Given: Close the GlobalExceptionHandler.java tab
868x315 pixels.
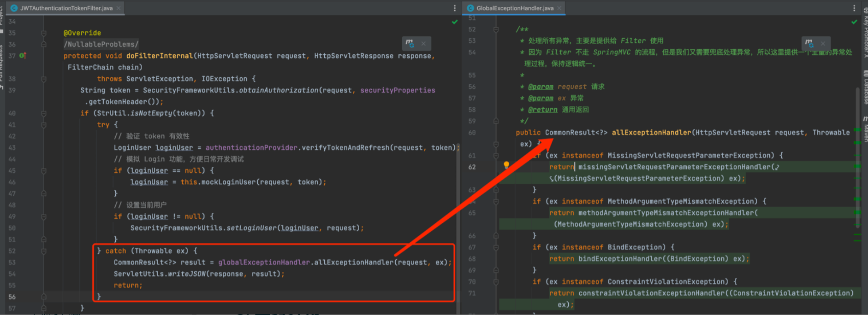Looking at the screenshot, I should (x=559, y=8).
